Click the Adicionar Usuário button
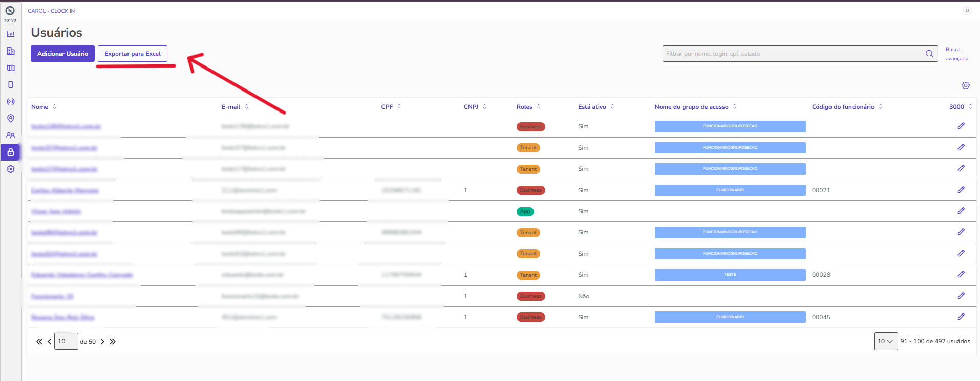Screen dimensions: 980x381 (62, 54)
